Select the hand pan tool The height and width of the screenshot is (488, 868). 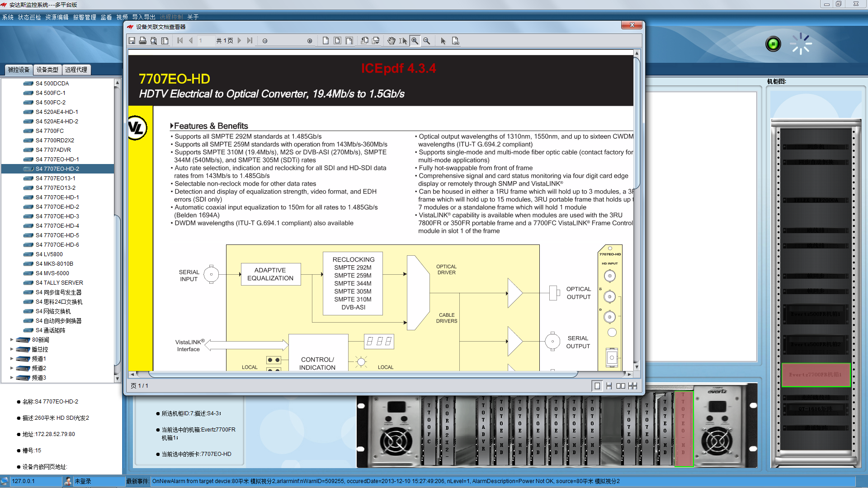tap(392, 41)
